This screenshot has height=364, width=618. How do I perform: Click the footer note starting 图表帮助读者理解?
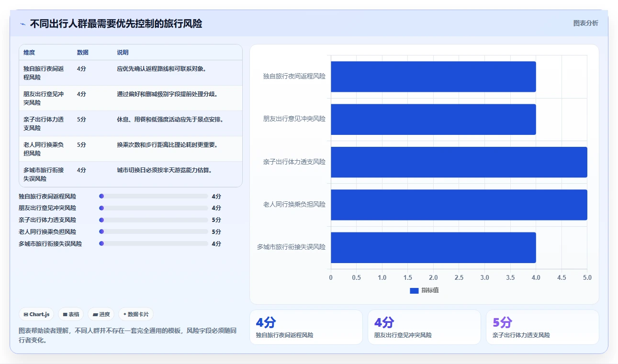click(127, 336)
